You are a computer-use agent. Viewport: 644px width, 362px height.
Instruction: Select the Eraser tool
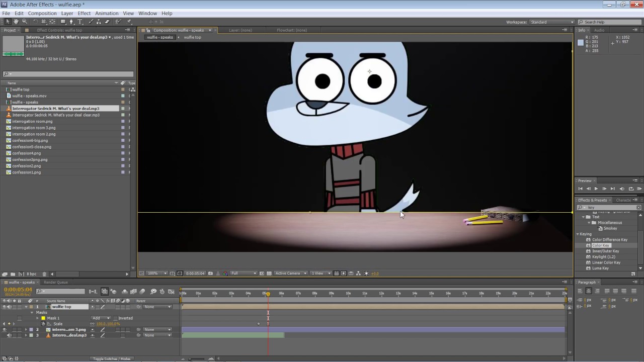107,22
